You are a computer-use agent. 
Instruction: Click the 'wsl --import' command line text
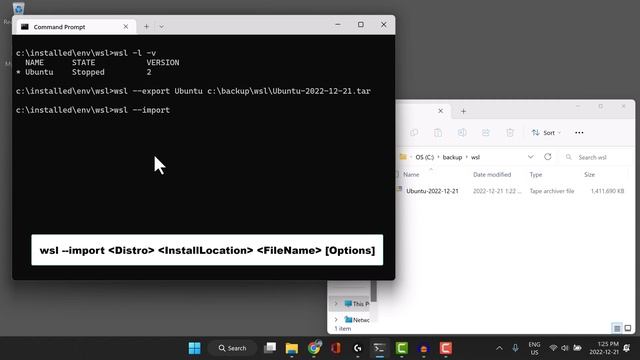(142, 110)
